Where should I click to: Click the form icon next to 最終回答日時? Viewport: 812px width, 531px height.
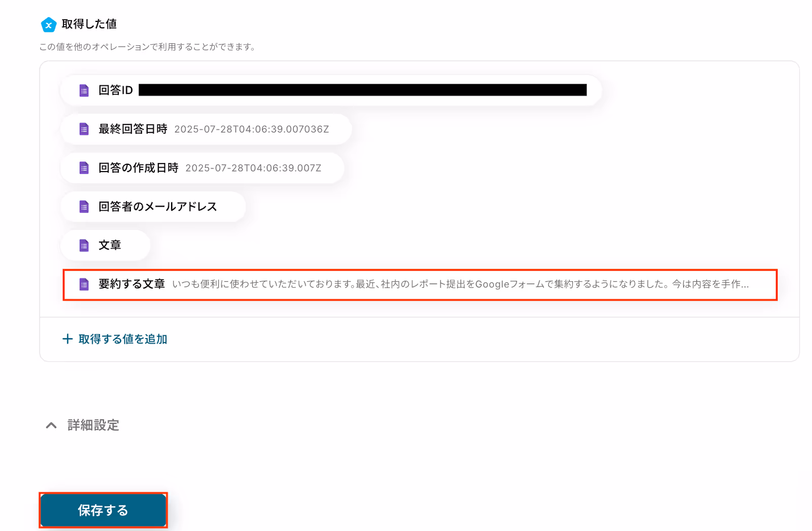[x=84, y=129]
